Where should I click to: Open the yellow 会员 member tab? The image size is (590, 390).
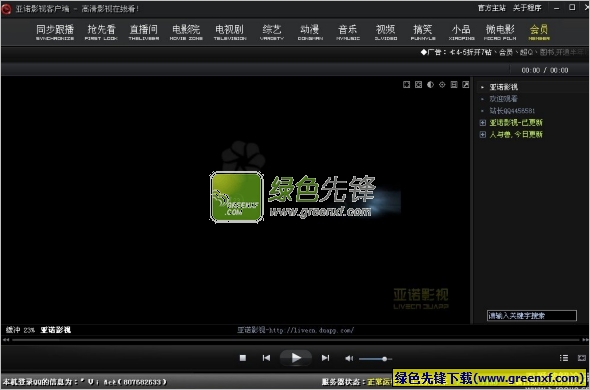pos(539,32)
